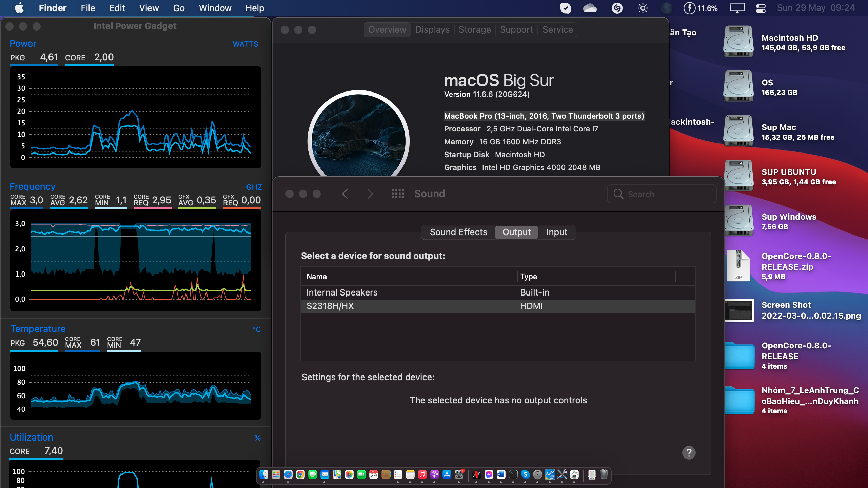Open Control Center in the menu bar
Image resolution: width=868 pixels, height=488 pixels.
click(761, 8)
